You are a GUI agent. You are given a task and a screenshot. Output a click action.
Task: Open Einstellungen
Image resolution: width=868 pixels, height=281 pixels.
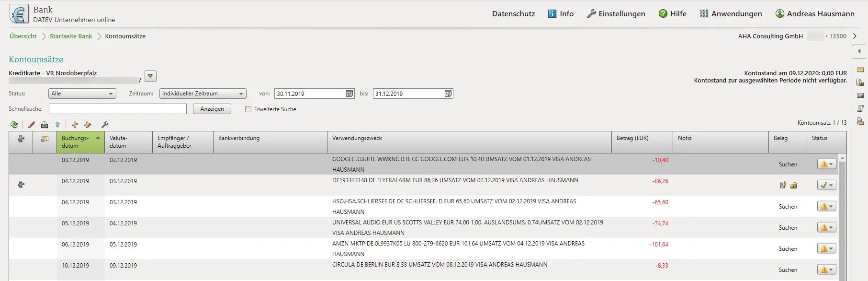tap(616, 14)
